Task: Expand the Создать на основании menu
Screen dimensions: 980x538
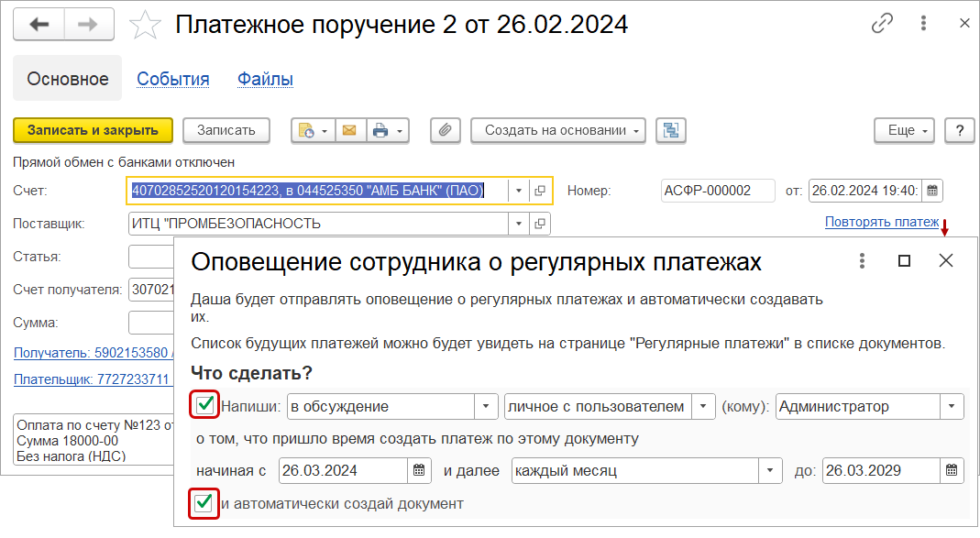Action: point(558,130)
